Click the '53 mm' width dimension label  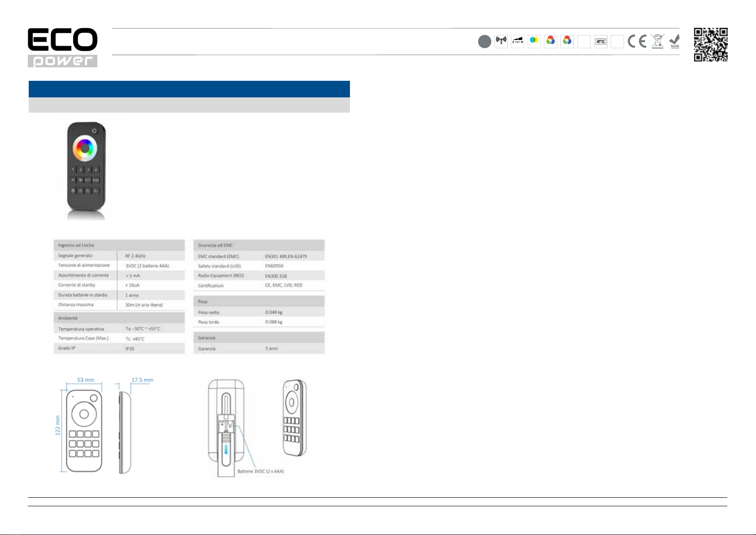click(86, 380)
